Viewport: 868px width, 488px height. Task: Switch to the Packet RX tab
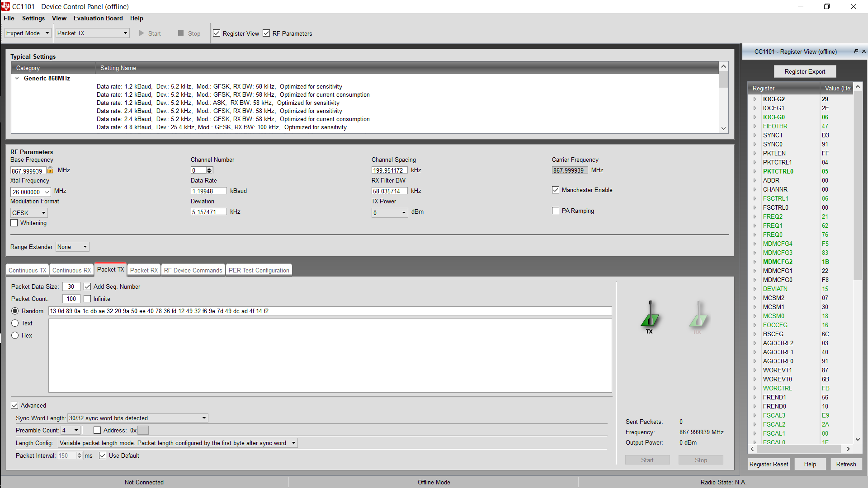[x=144, y=270]
